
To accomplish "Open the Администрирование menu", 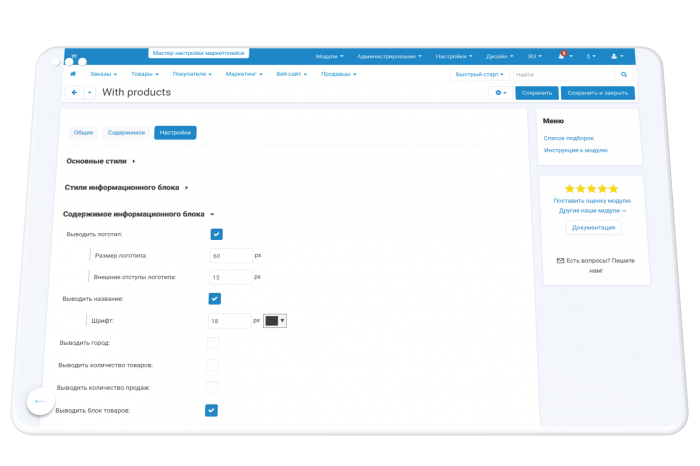I will pyautogui.click(x=389, y=56).
